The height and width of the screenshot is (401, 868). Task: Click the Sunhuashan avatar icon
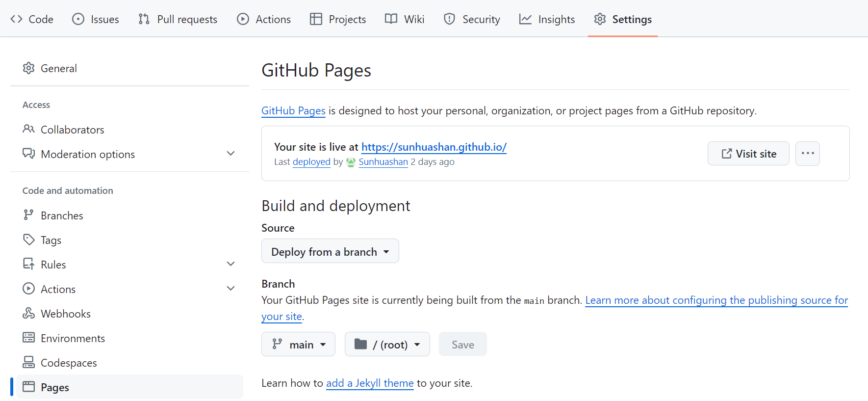pyautogui.click(x=351, y=162)
